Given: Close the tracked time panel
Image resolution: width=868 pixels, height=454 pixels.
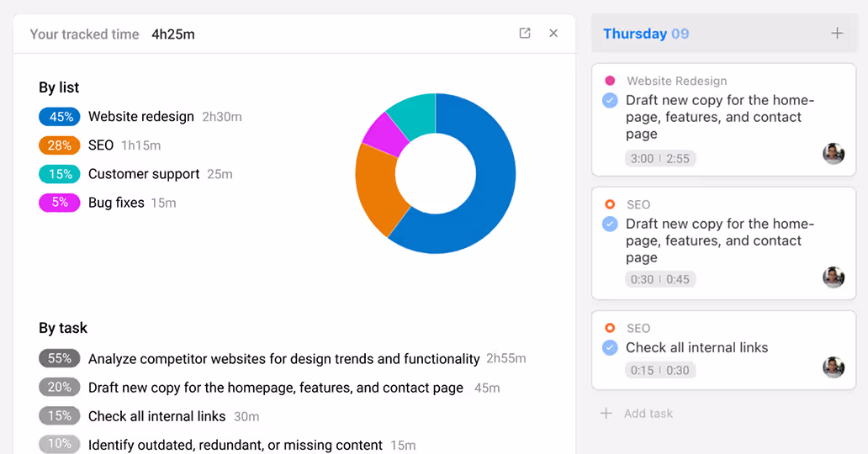Looking at the screenshot, I should pyautogui.click(x=553, y=34).
